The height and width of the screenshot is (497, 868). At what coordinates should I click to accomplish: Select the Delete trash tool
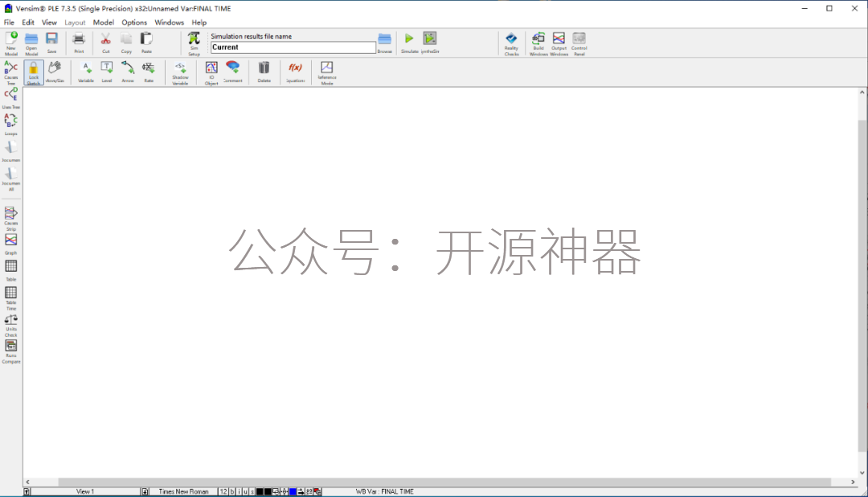(264, 72)
